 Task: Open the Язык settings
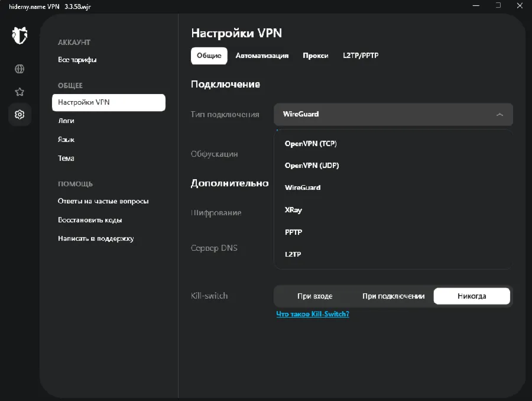tap(66, 140)
